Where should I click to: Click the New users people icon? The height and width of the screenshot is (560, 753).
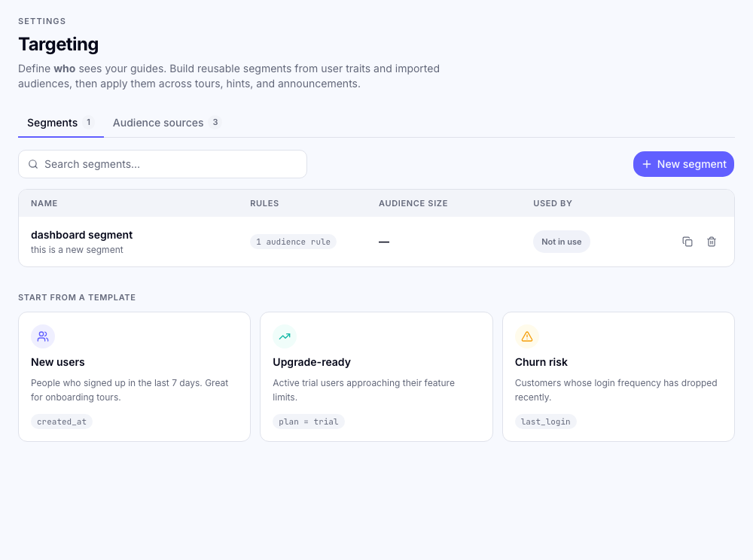tap(43, 336)
